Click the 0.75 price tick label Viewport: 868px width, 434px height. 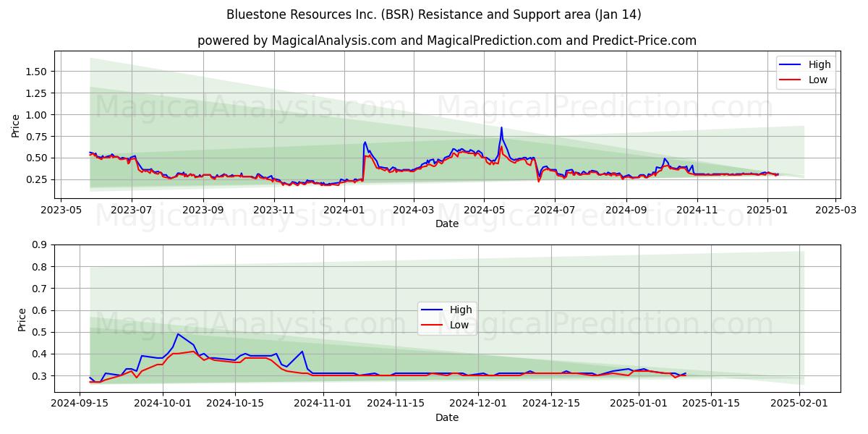point(37,137)
